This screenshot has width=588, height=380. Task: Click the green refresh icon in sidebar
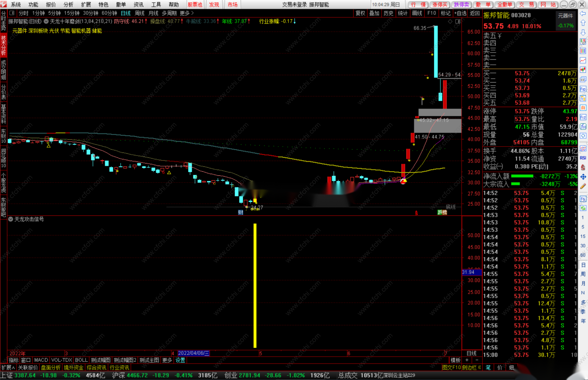[x=583, y=208]
